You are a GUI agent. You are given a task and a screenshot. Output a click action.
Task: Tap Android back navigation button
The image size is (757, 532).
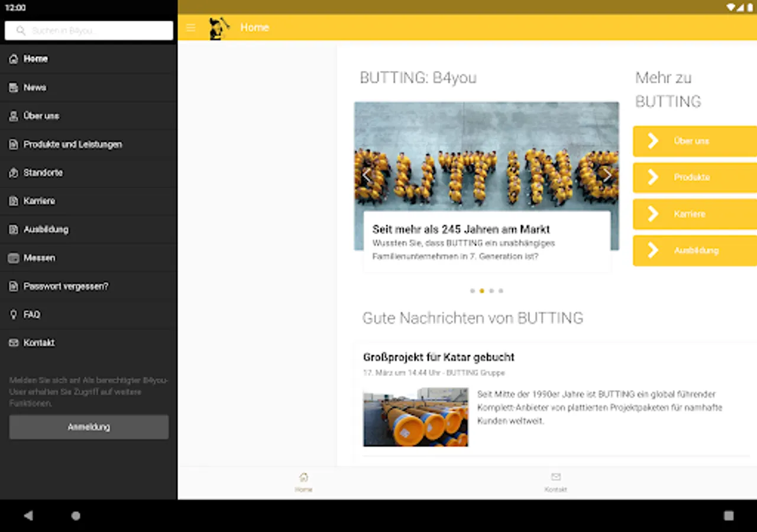coord(28,515)
